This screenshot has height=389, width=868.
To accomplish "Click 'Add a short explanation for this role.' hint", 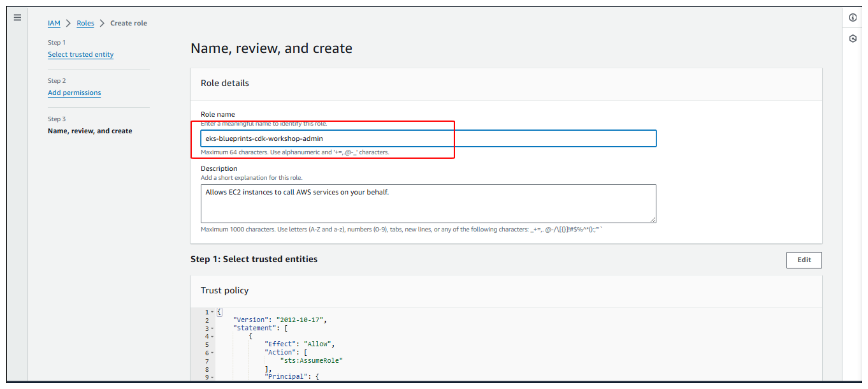I will 252,178.
